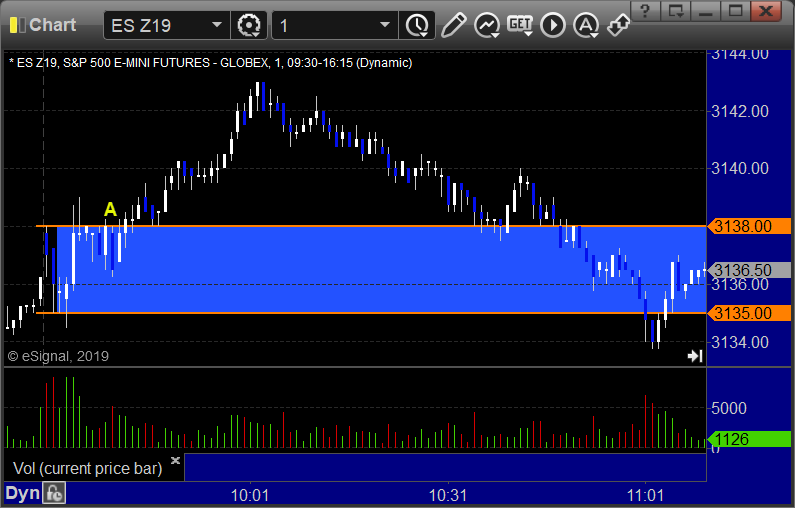The width and height of the screenshot is (795, 508).
Task: Click the 10:01 time axis label
Action: click(249, 495)
